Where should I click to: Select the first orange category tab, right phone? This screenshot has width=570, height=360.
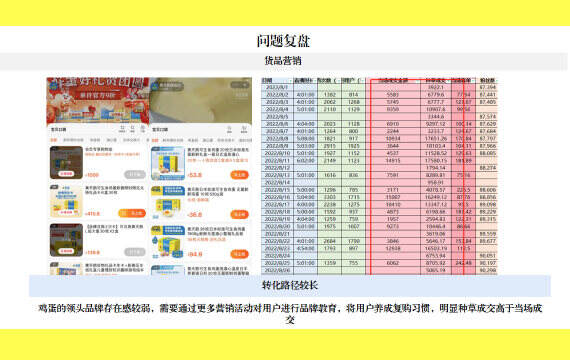(155, 140)
